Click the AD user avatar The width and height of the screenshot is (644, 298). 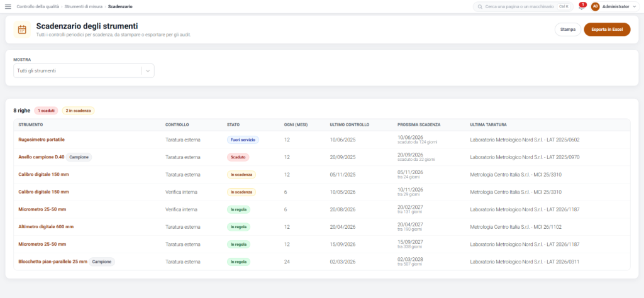pos(595,6)
